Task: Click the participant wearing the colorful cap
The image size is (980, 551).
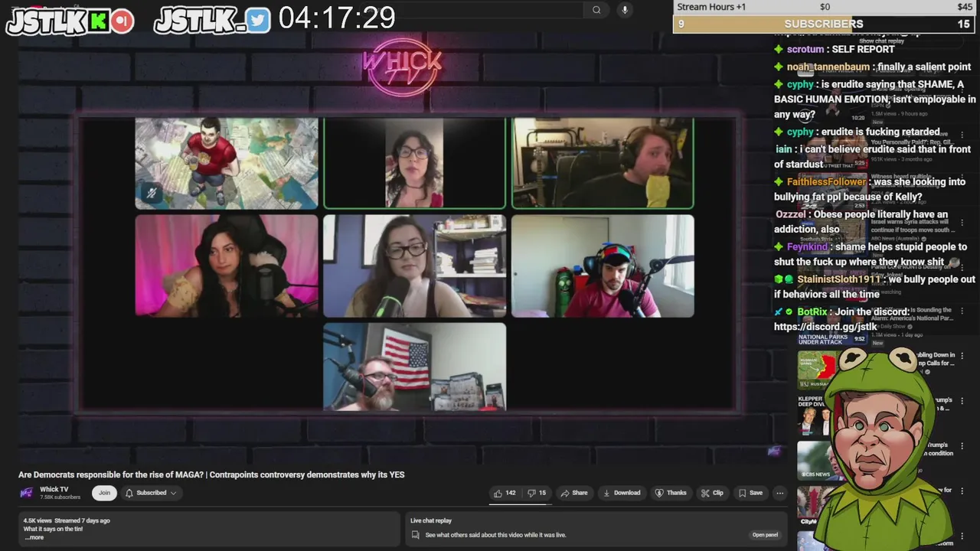Action: pyautogui.click(x=603, y=266)
